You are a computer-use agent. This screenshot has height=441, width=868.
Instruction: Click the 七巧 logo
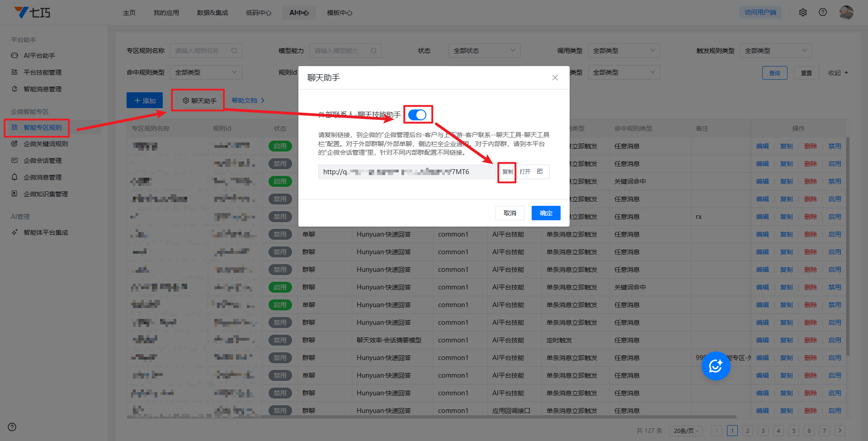[33, 12]
